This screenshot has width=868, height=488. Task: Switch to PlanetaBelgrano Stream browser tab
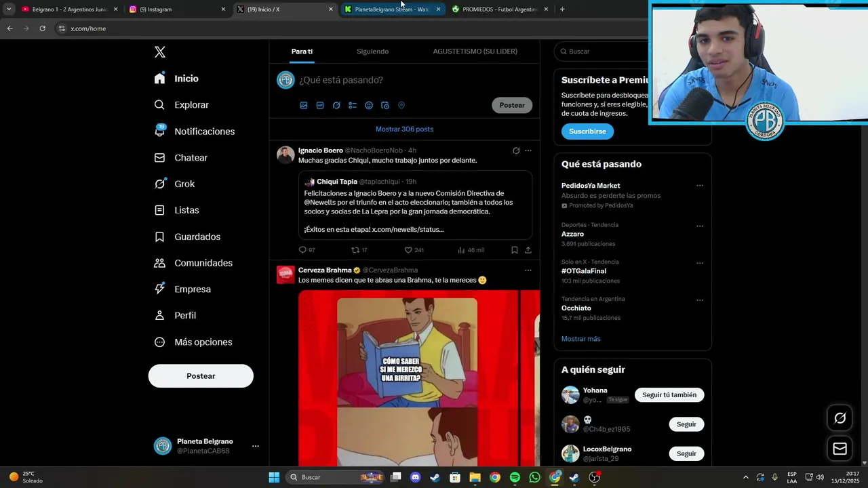pyautogui.click(x=393, y=9)
